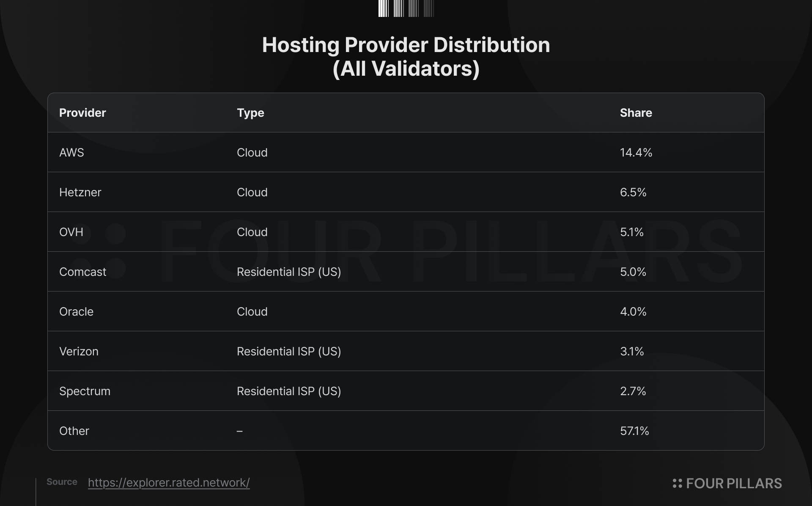Click the Verizon provider name

[x=79, y=352]
